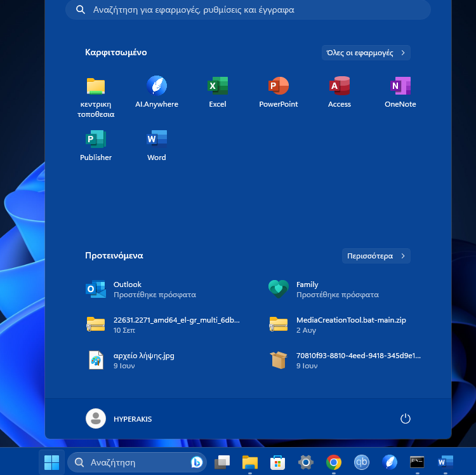Image resolution: width=476 pixels, height=475 pixels.
Task: Click the power button icon
Action: pos(406,418)
